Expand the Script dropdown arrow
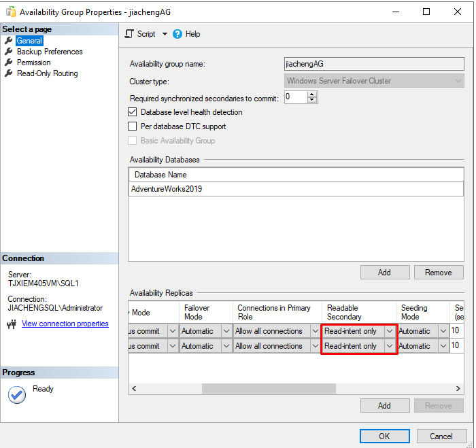This screenshot has height=448, width=476. coord(164,34)
